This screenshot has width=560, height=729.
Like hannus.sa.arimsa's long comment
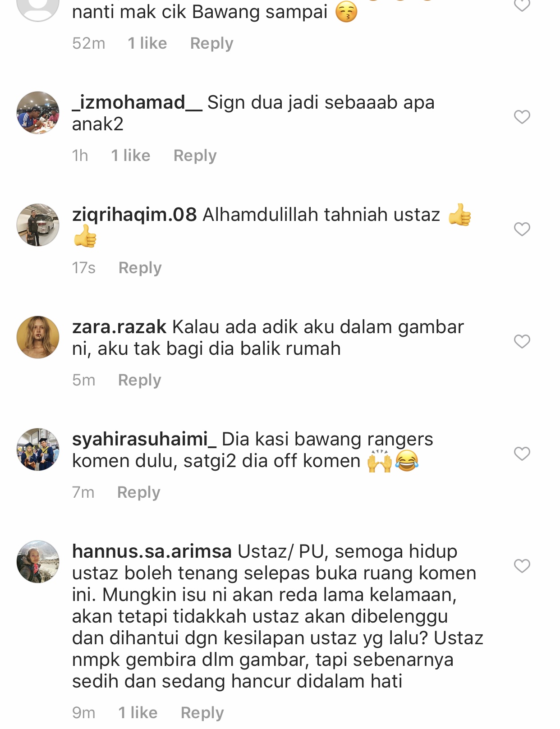522,565
